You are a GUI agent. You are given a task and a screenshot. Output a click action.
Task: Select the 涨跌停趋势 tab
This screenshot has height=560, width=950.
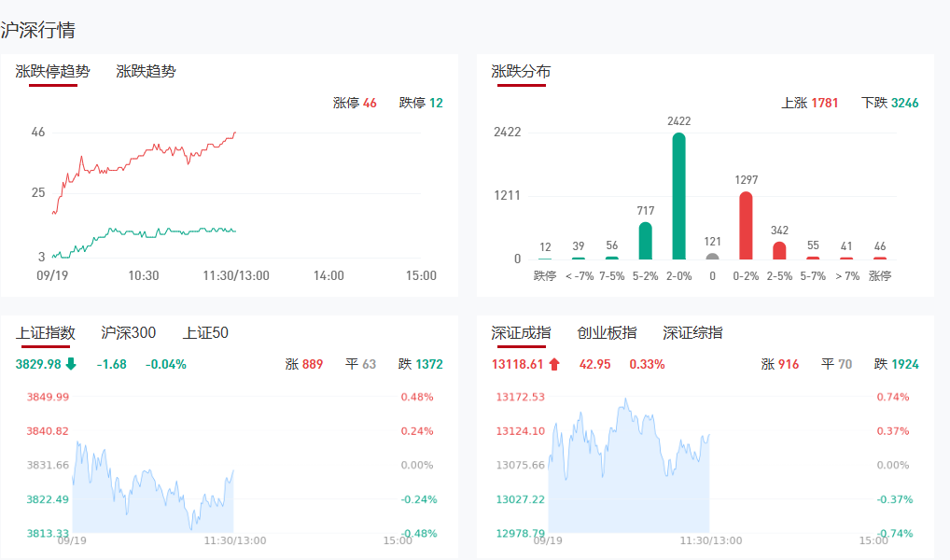tap(53, 71)
